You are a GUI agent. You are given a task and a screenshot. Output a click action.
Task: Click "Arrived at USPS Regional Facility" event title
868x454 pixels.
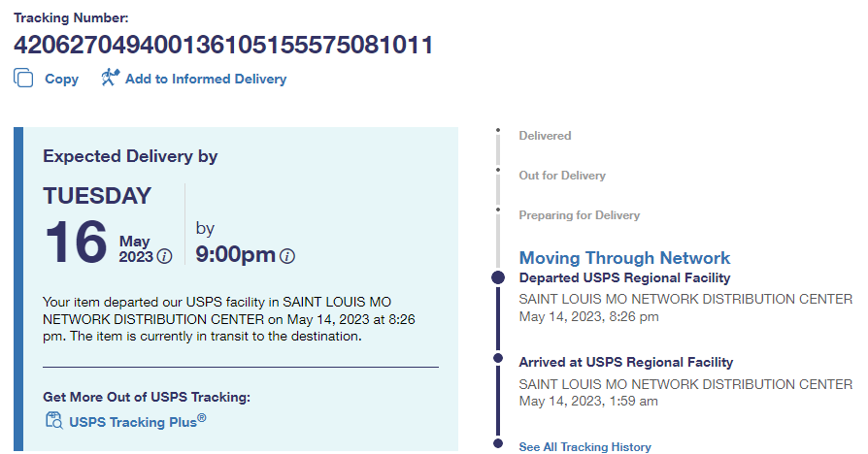[x=626, y=363]
